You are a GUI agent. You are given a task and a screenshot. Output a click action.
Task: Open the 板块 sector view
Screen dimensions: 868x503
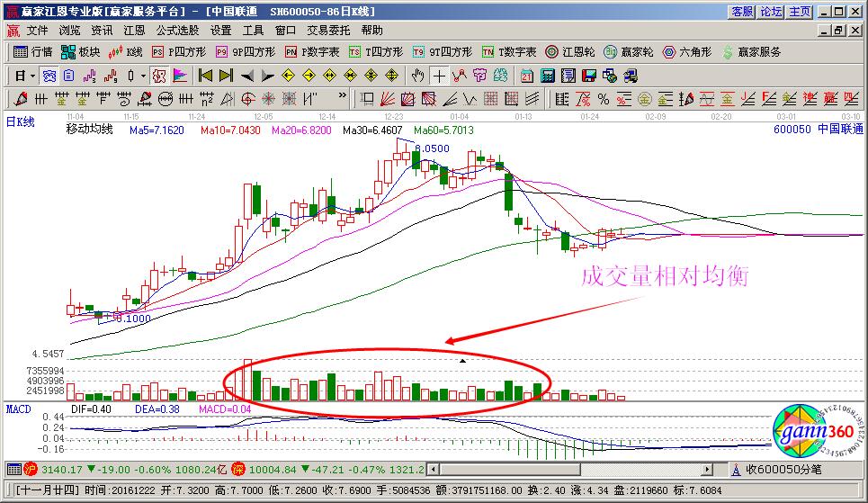click(x=80, y=52)
